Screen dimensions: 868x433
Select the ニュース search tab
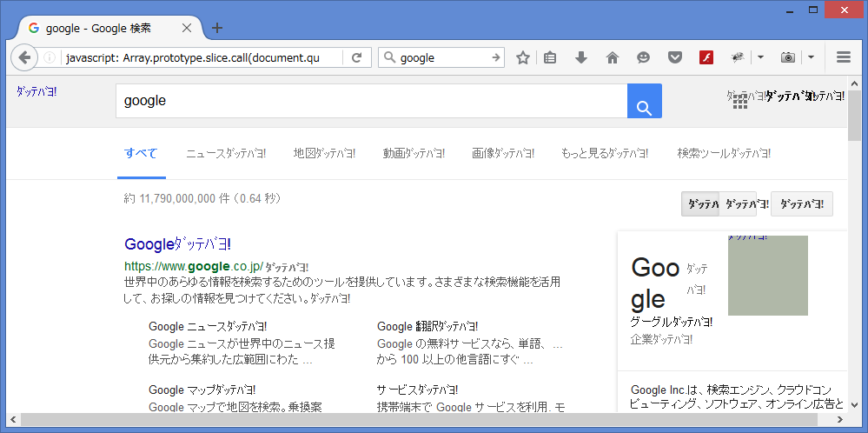click(226, 154)
